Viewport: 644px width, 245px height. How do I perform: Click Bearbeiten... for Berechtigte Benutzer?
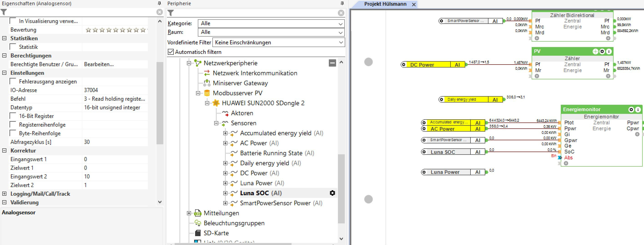[x=99, y=64]
